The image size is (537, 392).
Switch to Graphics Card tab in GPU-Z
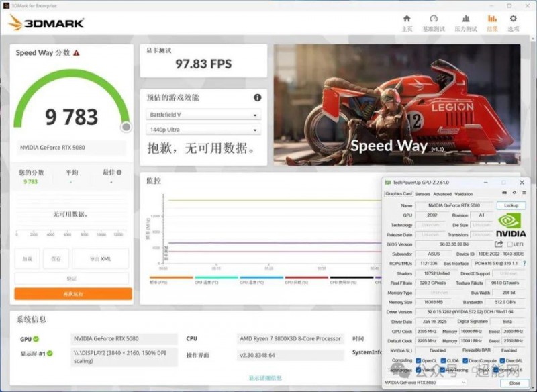[399, 194]
